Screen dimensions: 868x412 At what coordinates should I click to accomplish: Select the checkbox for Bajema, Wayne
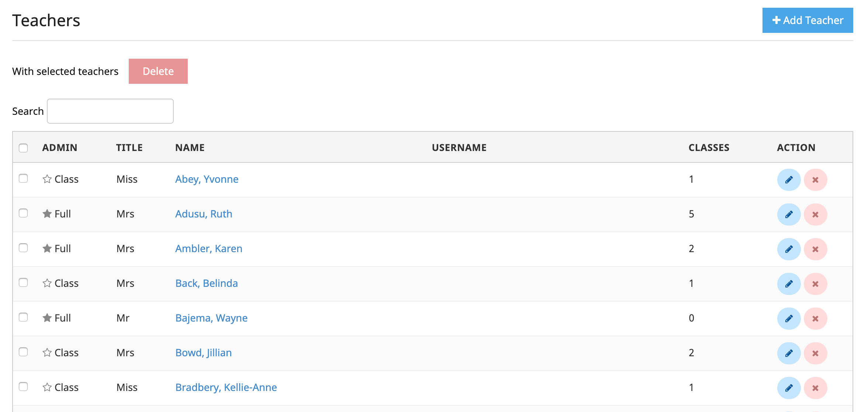tap(23, 317)
